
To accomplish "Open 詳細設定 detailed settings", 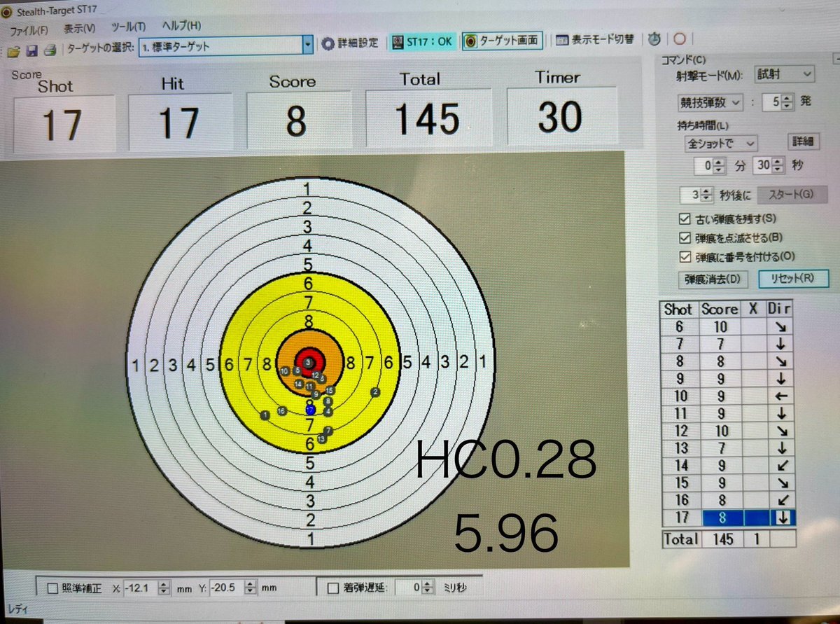I will pos(350,43).
